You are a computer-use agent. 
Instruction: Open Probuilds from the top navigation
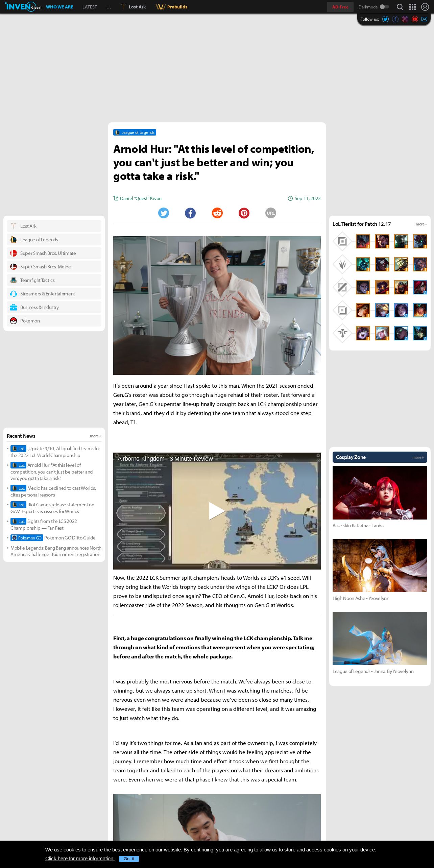pos(172,7)
